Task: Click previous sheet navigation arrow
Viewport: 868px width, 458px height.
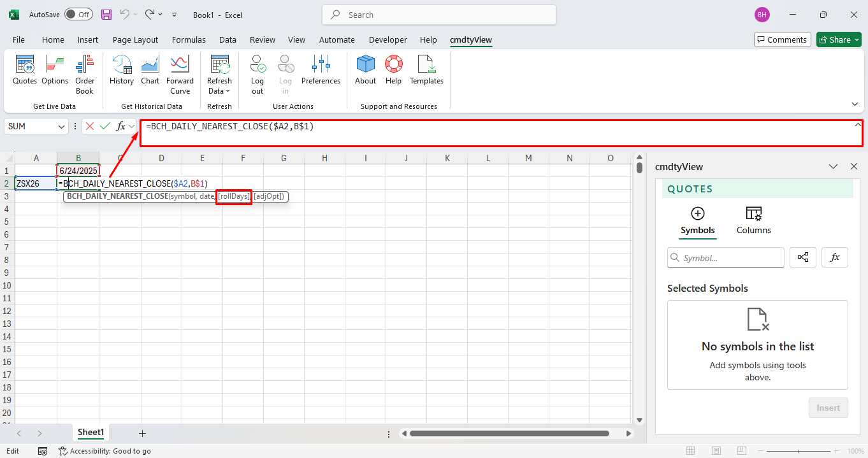Action: point(18,433)
